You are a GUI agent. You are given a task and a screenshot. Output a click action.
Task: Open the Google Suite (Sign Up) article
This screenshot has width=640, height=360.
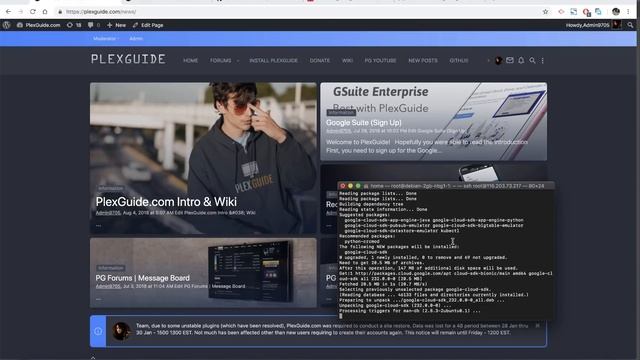pos(364,122)
